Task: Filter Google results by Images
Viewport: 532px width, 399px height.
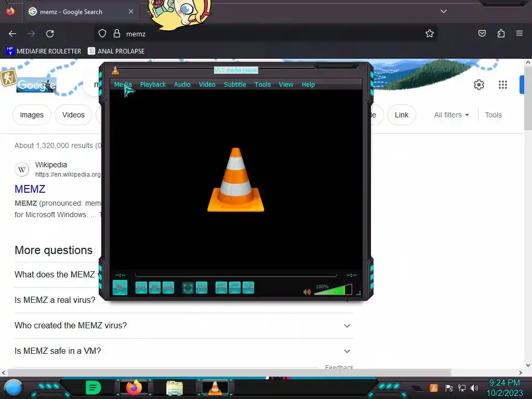Action: (x=32, y=115)
